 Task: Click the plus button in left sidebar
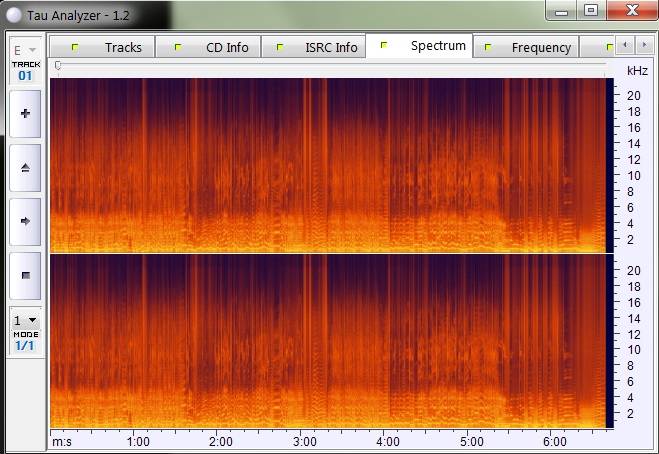tap(25, 114)
